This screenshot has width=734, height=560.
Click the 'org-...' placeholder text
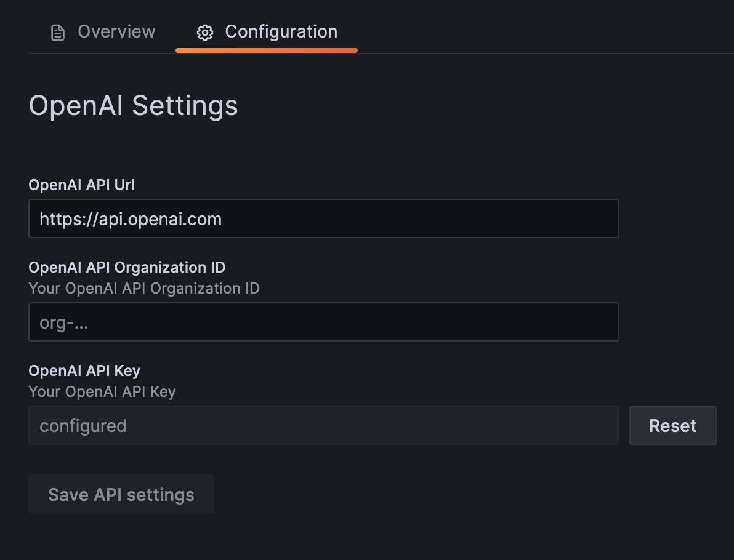(64, 323)
